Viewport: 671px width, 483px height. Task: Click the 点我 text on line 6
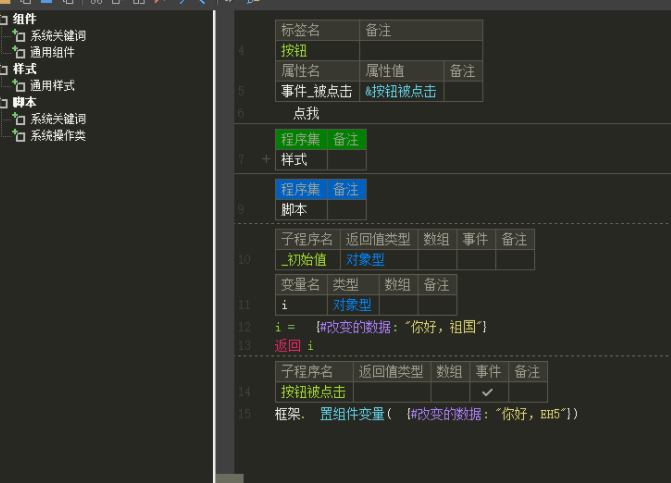(x=306, y=113)
